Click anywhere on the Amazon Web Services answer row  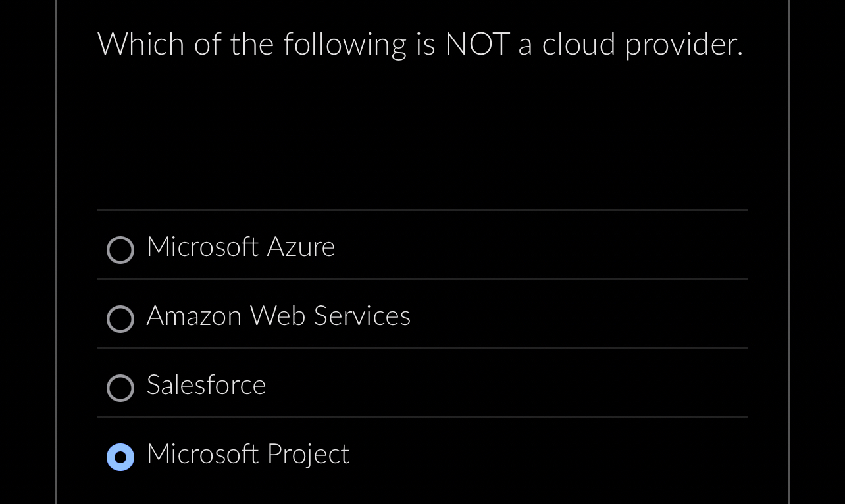pos(421,317)
